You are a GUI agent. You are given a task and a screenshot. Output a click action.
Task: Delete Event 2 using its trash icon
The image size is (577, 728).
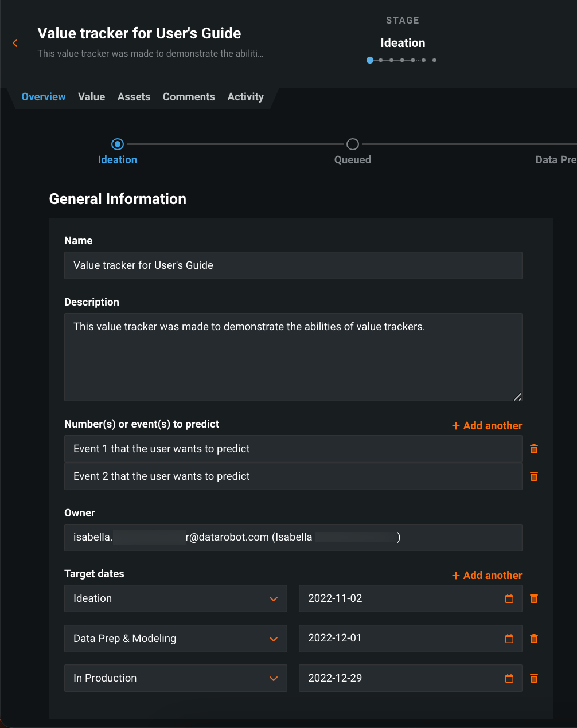(x=534, y=476)
